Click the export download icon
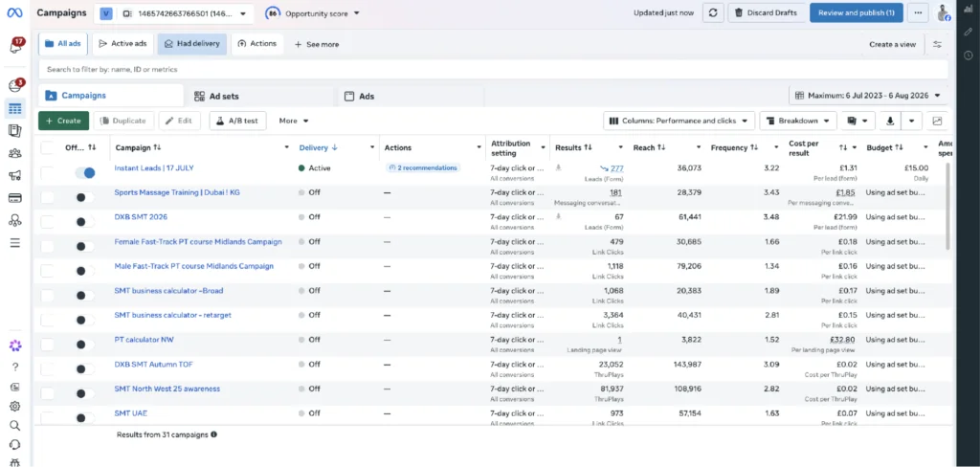 889,121
